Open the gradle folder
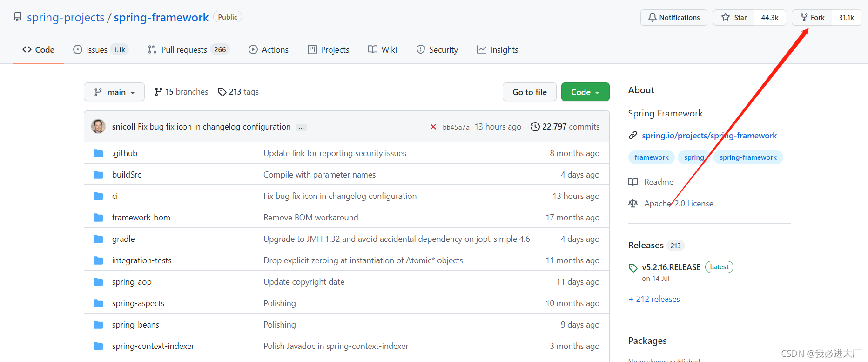 tap(123, 239)
